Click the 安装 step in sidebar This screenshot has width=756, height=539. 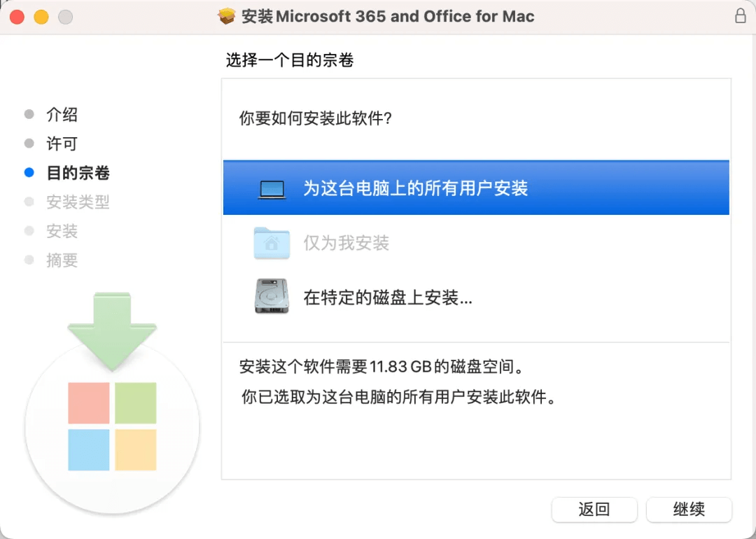click(62, 231)
